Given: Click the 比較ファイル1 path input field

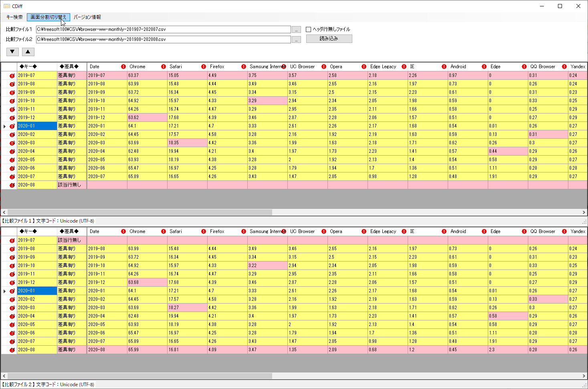Looking at the screenshot, I should pos(163,29).
